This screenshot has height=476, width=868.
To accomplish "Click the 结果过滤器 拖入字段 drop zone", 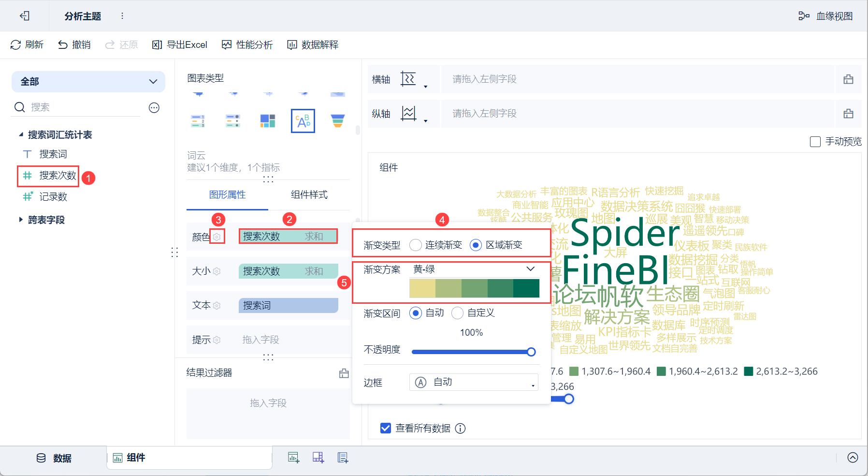I will click(x=268, y=414).
